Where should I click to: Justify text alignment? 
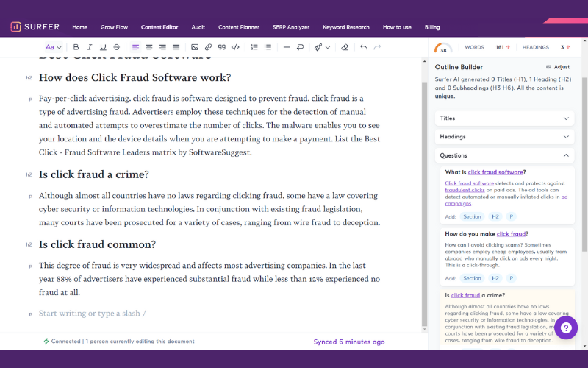coord(176,47)
